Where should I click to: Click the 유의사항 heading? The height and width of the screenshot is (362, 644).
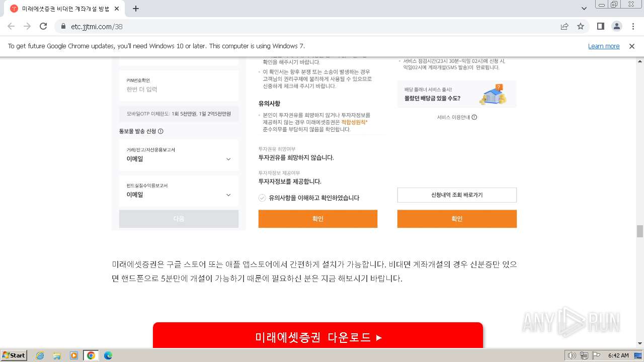coord(269,104)
